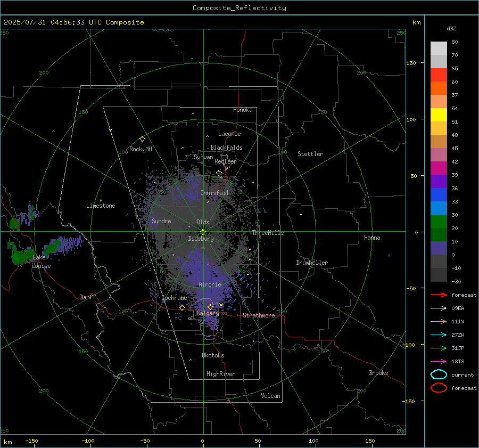
Task: Click the Sylvan city label
Action: click(x=203, y=157)
